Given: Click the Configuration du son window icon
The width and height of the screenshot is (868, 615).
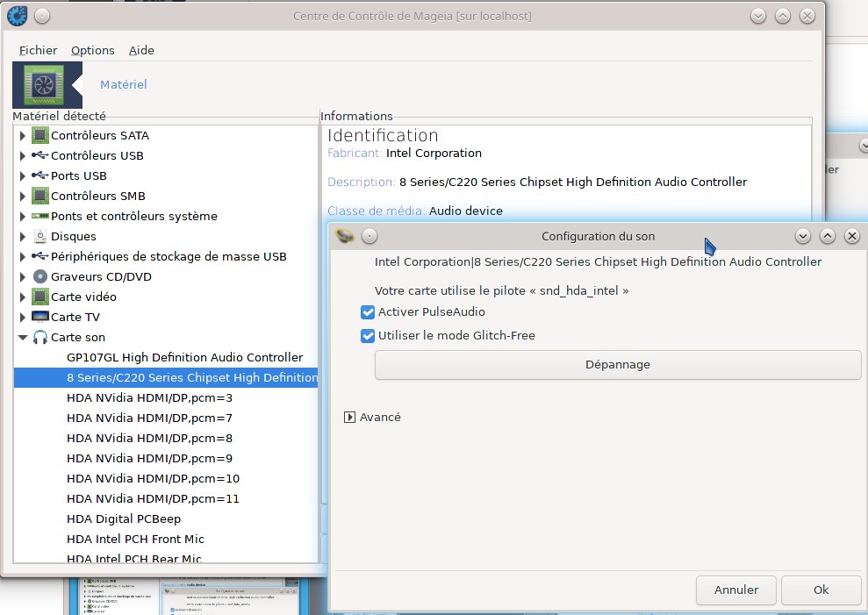Looking at the screenshot, I should (x=345, y=236).
